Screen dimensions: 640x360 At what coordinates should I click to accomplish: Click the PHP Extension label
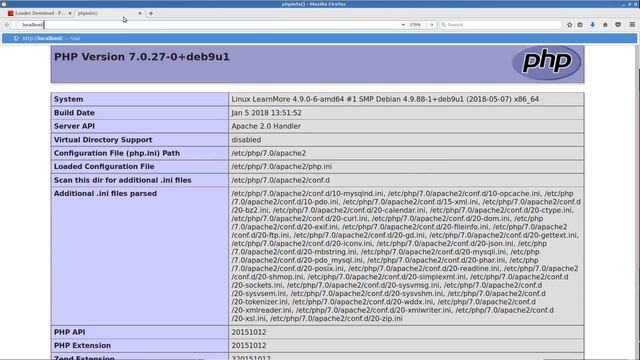pos(82,345)
